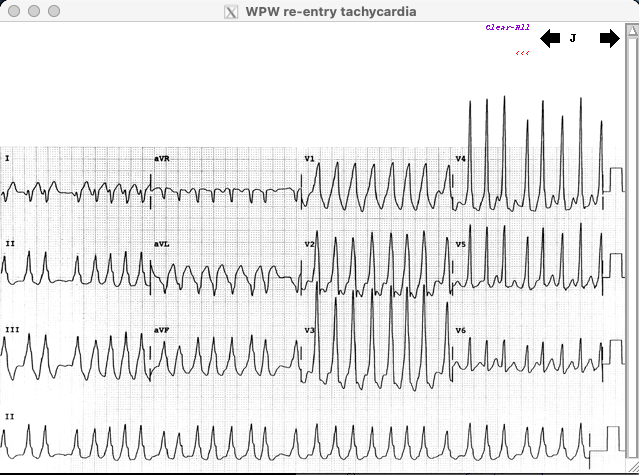
Task: Click the lead III label
Action: click(11, 329)
